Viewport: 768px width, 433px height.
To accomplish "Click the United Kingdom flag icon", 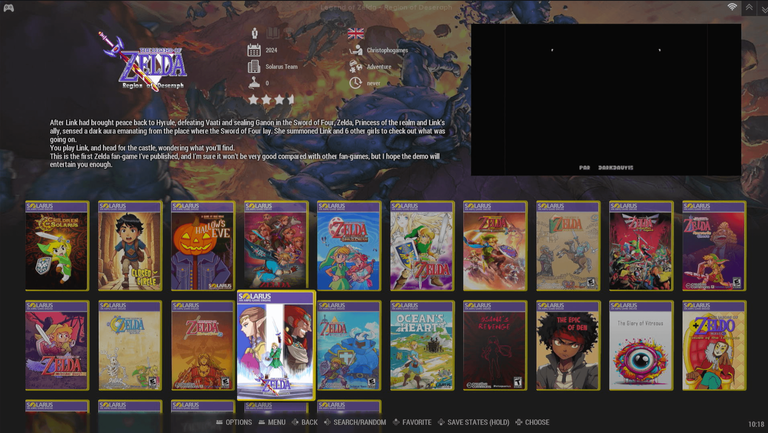I will pos(356,33).
